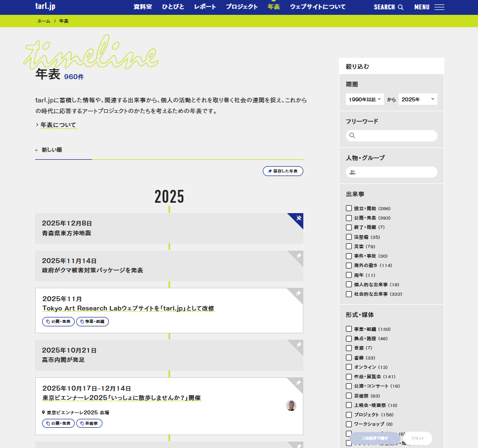Click the search magnifier icon in header
The width and height of the screenshot is (478, 448).
[401, 7]
